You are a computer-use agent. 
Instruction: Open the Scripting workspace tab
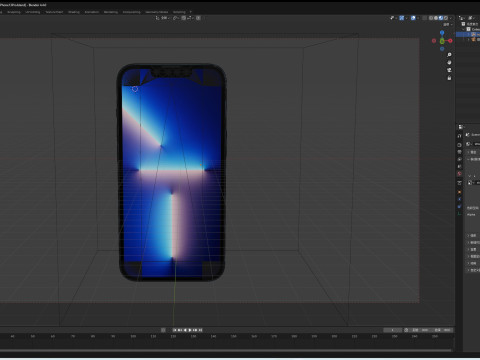click(x=179, y=12)
